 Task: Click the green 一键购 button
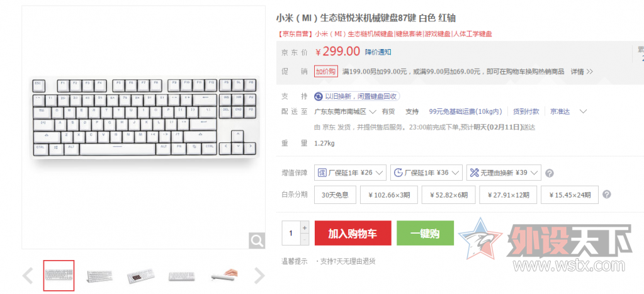pos(425,233)
